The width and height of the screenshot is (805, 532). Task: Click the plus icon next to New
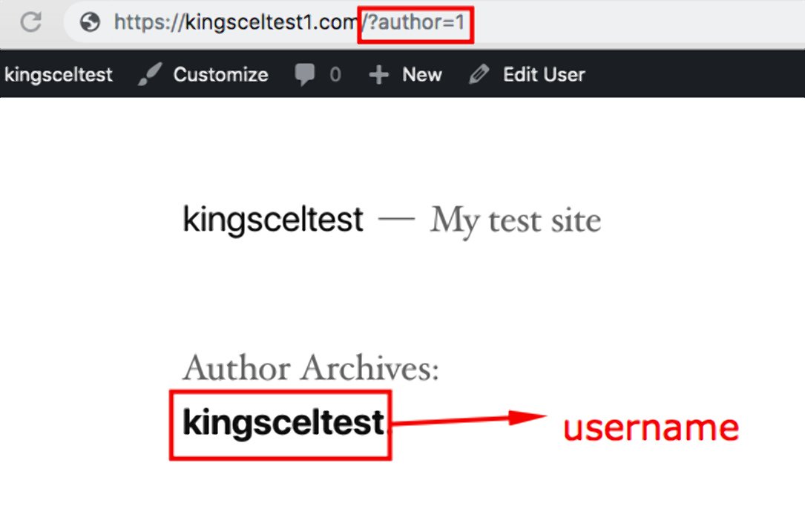click(x=378, y=74)
